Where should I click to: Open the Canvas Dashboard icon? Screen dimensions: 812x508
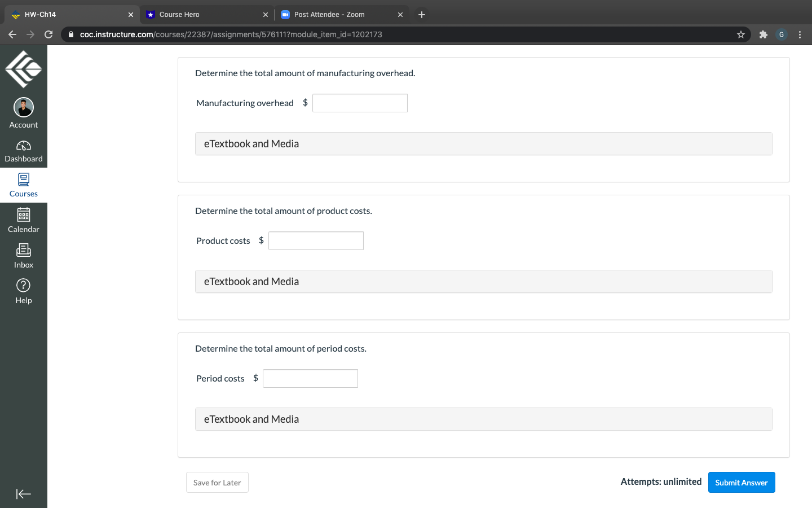click(23, 151)
